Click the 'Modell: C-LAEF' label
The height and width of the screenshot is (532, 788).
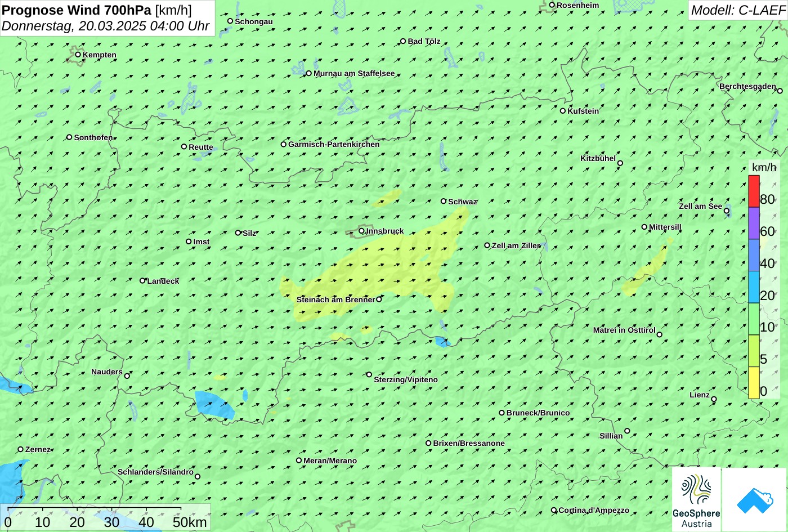click(737, 10)
